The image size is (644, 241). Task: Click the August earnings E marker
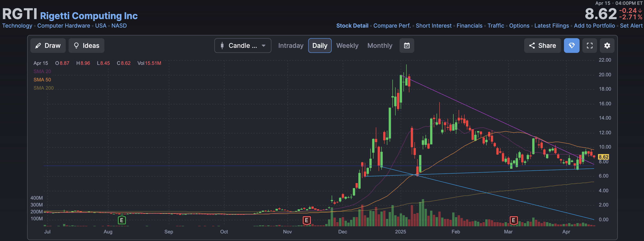[x=122, y=220]
